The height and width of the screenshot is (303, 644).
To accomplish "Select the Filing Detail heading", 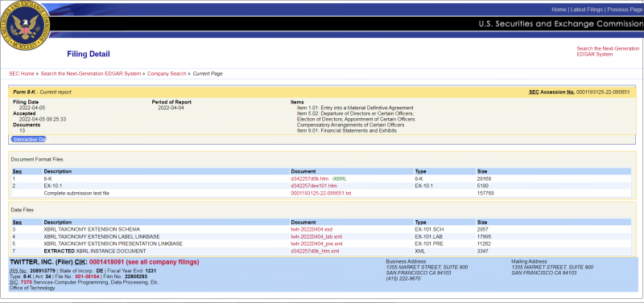I will (x=89, y=54).
